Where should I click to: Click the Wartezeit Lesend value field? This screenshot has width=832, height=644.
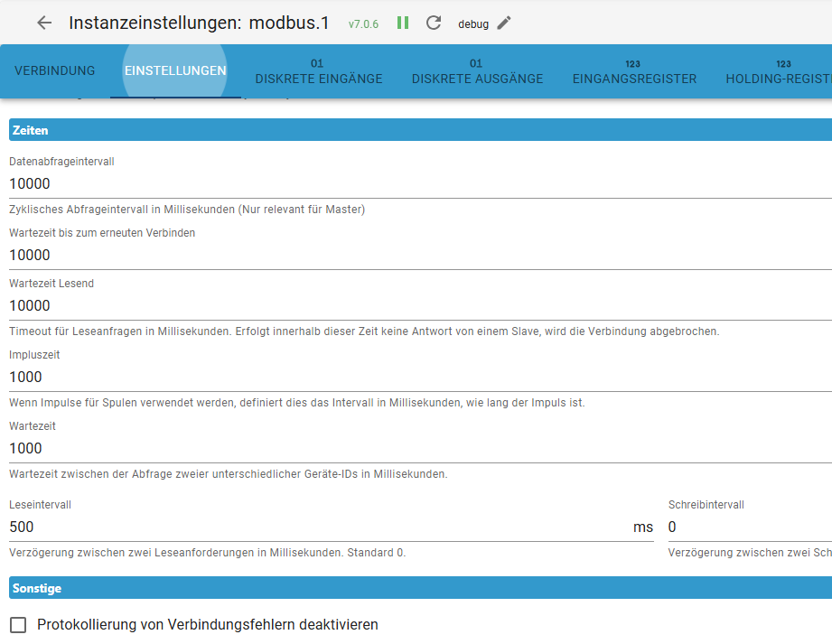click(420, 306)
